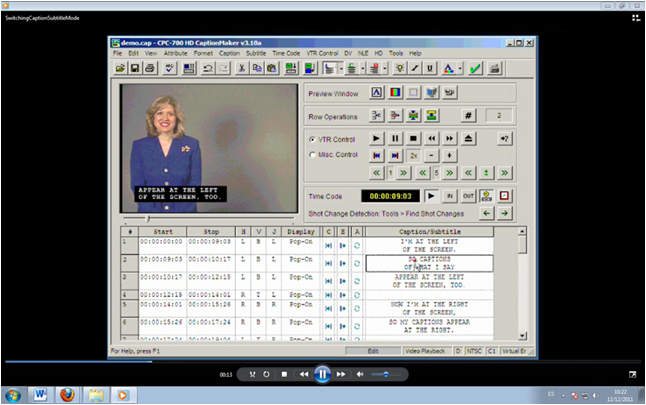Open the Time Code menu

tap(286, 53)
